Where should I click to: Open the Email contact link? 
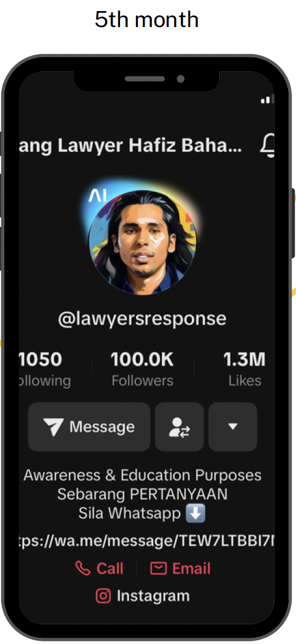click(180, 568)
